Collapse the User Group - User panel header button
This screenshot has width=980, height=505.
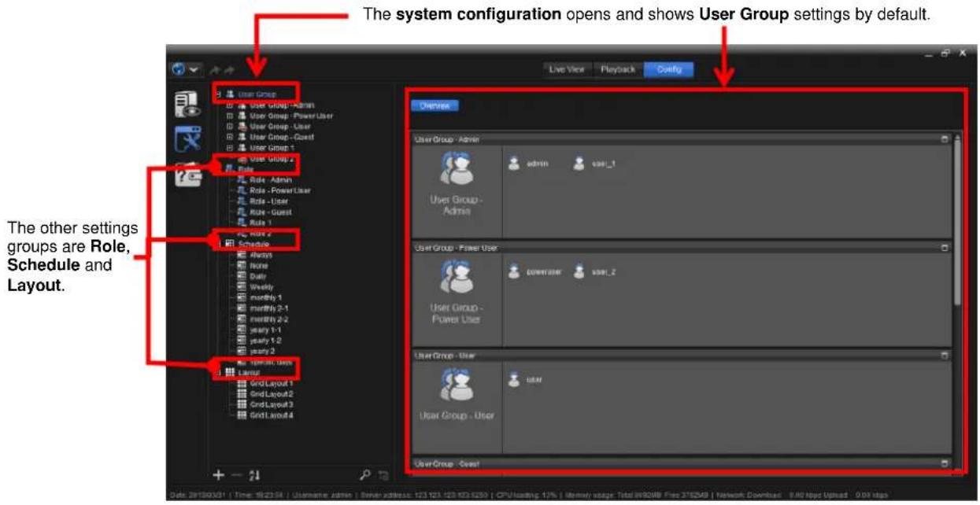coord(945,356)
